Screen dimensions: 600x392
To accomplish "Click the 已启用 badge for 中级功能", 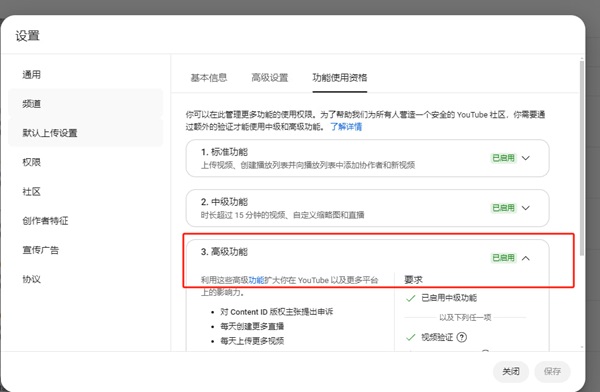I will [503, 208].
